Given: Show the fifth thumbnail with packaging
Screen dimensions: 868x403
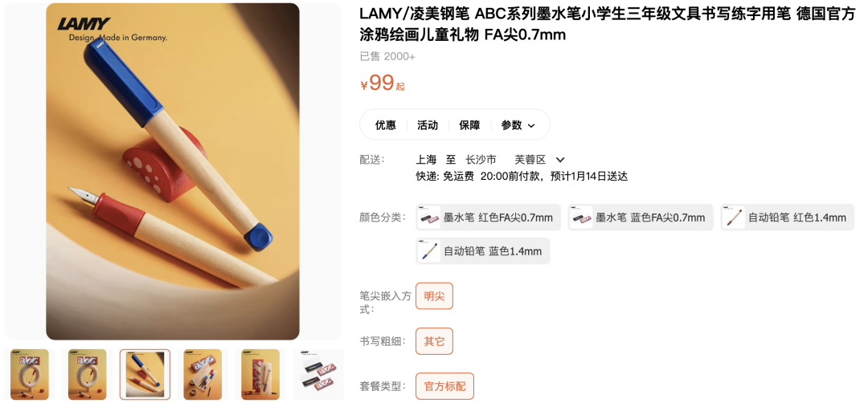Looking at the screenshot, I should [x=260, y=374].
